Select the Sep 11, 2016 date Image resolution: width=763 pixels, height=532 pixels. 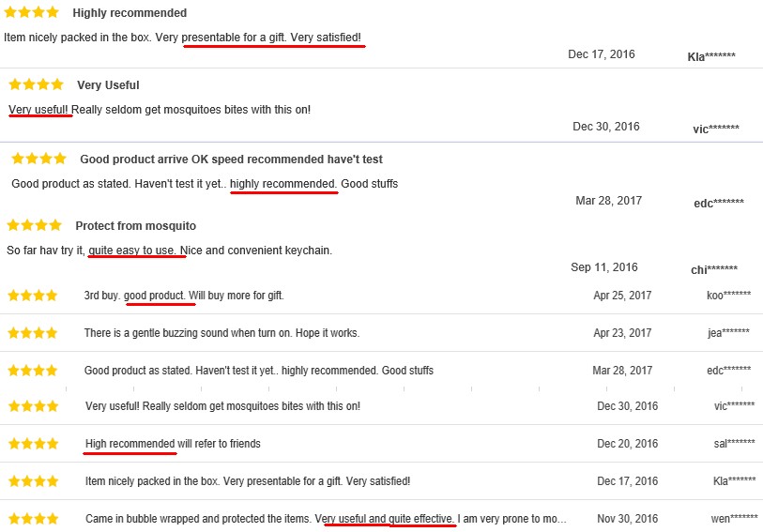click(x=603, y=267)
